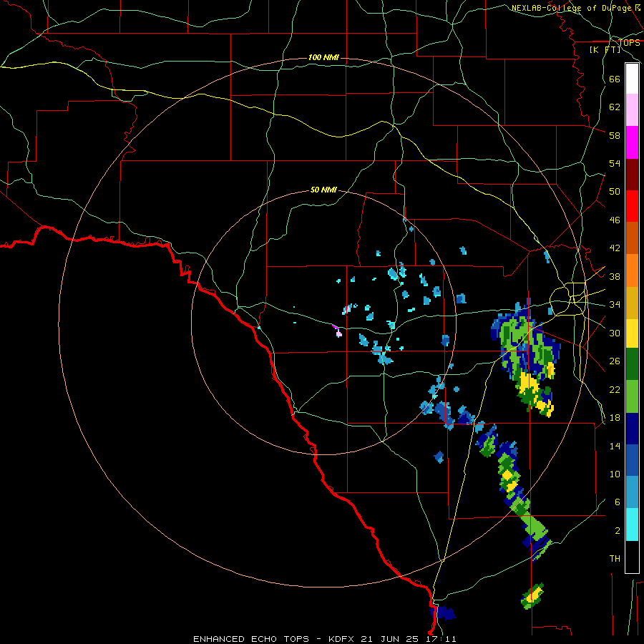
Task: Click the black TH legend segment
Action: pyautogui.click(x=632, y=557)
